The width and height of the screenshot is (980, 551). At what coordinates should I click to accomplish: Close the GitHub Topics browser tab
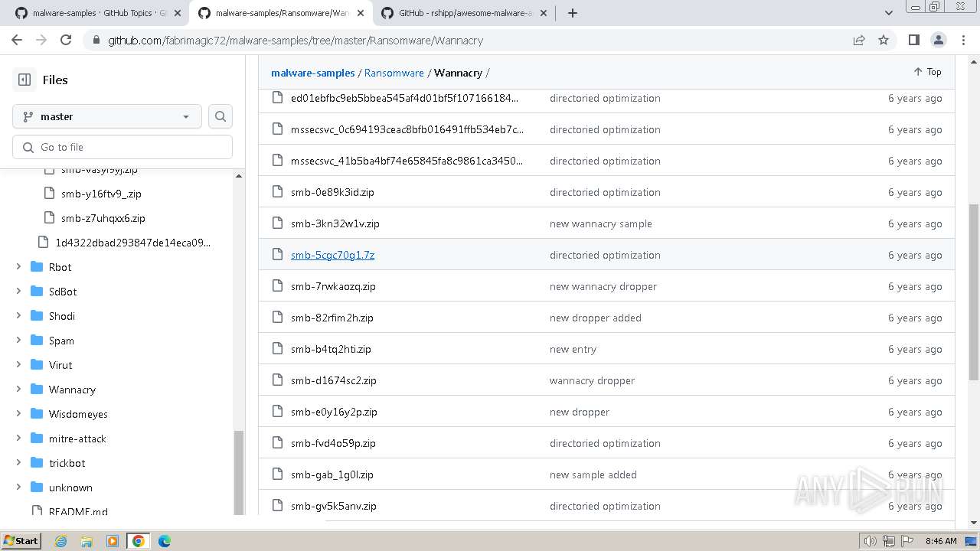point(177,13)
